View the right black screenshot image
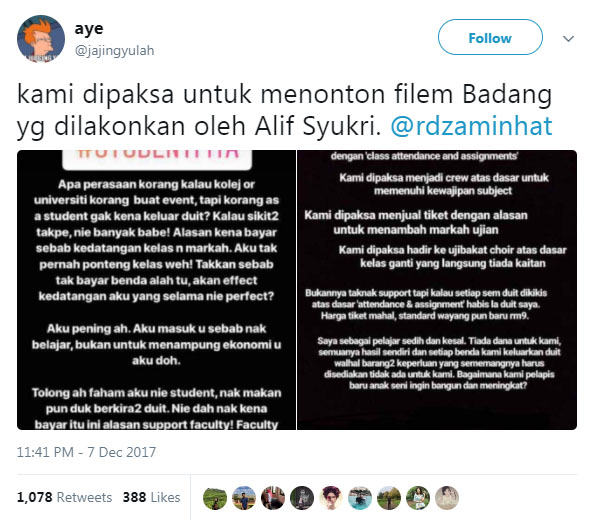Image resolution: width=596 pixels, height=520 pixels. click(x=437, y=290)
